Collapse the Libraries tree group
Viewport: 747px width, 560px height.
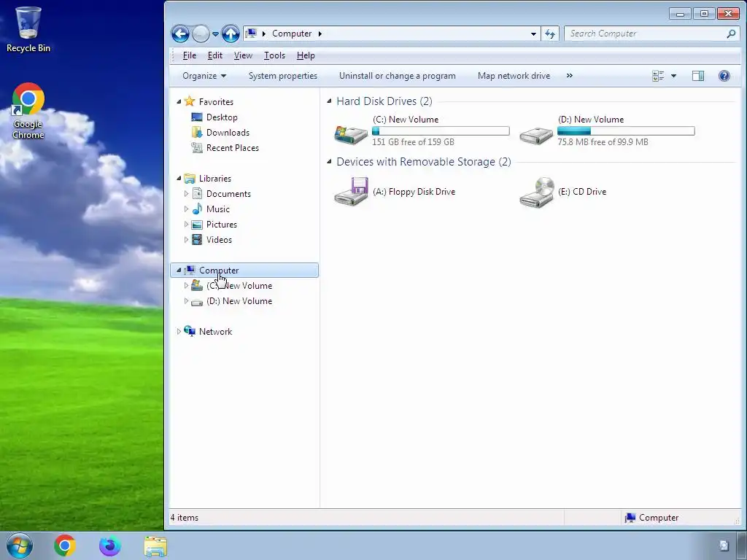(x=179, y=178)
